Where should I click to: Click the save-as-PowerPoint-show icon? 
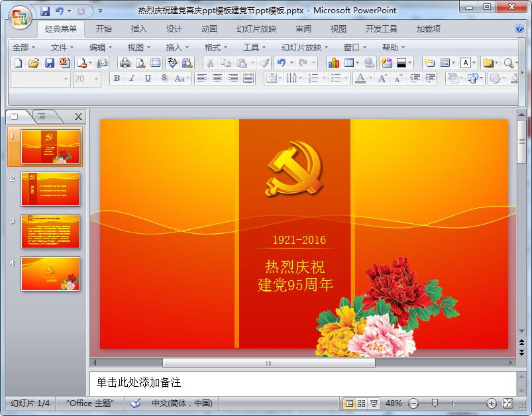point(65,63)
